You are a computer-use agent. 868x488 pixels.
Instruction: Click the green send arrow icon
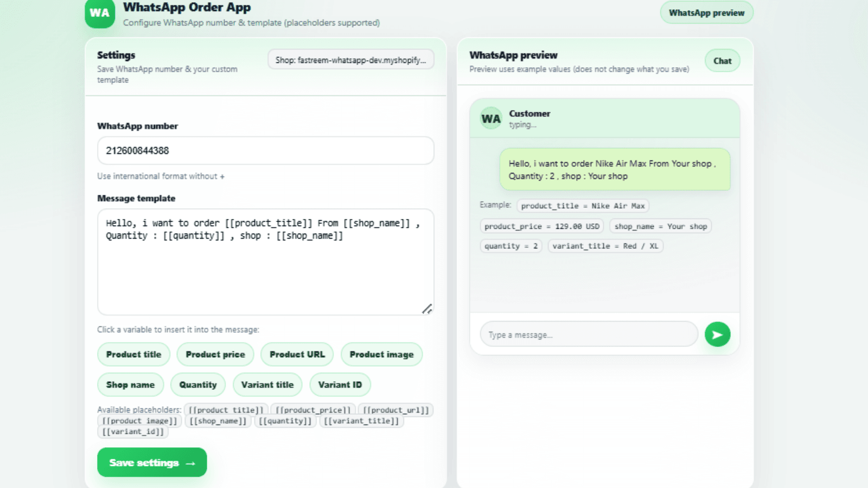pos(717,335)
